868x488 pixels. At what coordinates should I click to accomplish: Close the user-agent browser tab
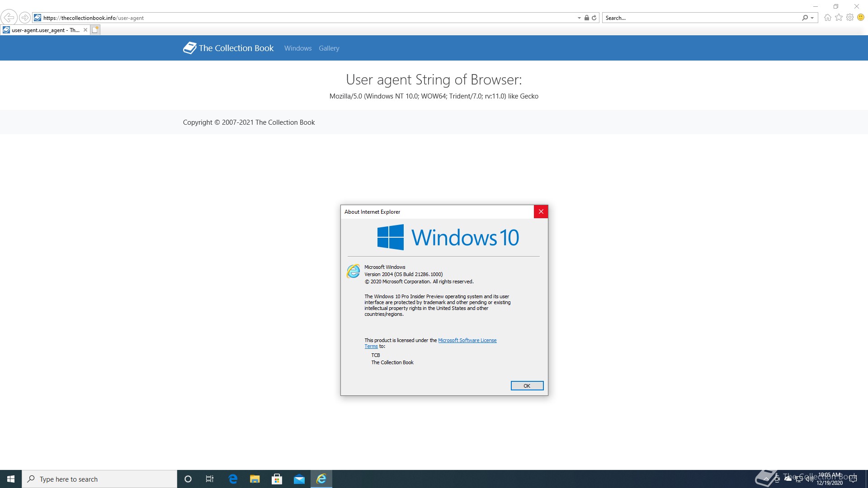coord(85,30)
